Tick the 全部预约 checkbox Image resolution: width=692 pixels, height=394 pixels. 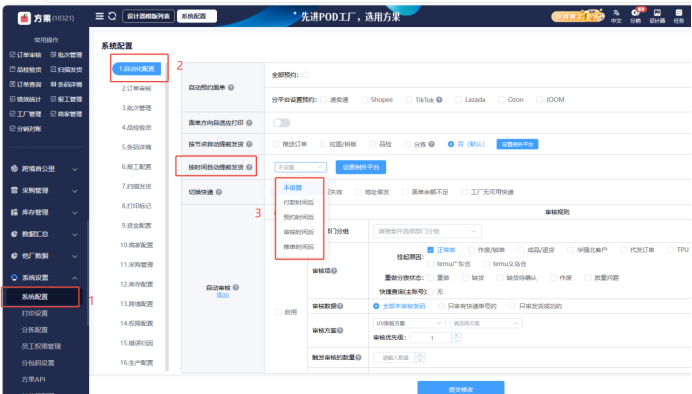(305, 75)
